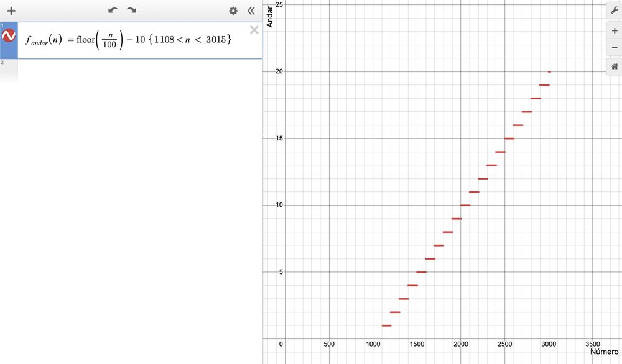Viewport: 622px width, 364px height.
Task: Click the y-axis label 'Andar'
Action: tap(270, 17)
